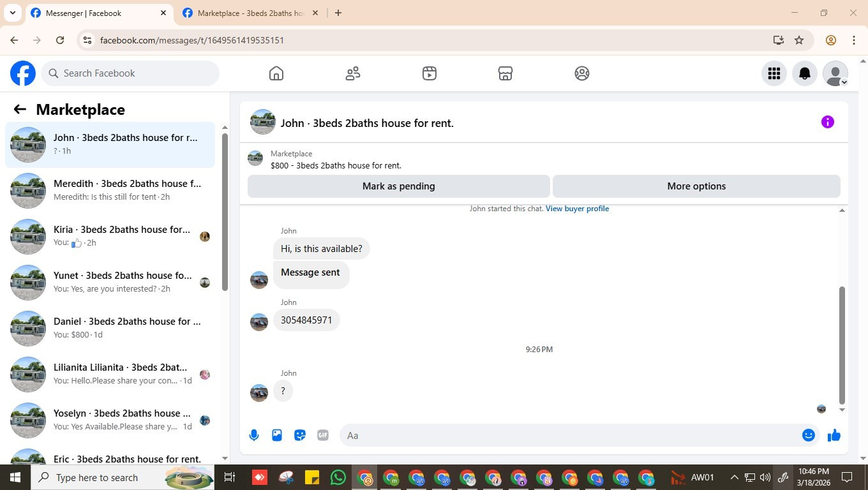868x490 pixels.
Task: Open the Facebook menu grid icon
Action: 774,73
